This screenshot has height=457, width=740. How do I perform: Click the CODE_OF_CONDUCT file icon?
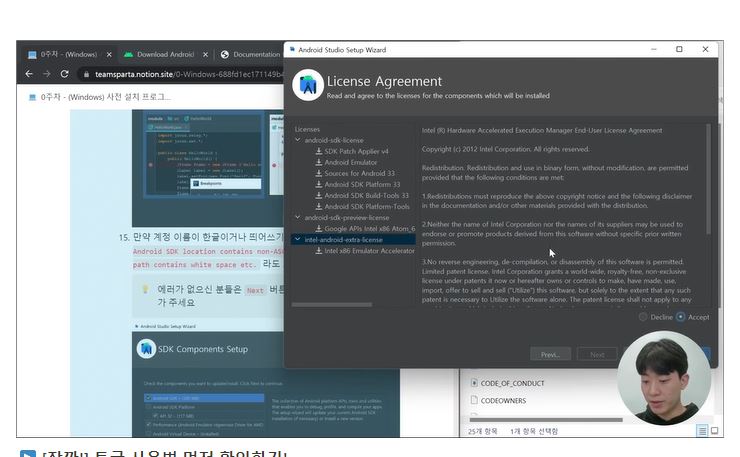pyautogui.click(x=474, y=383)
